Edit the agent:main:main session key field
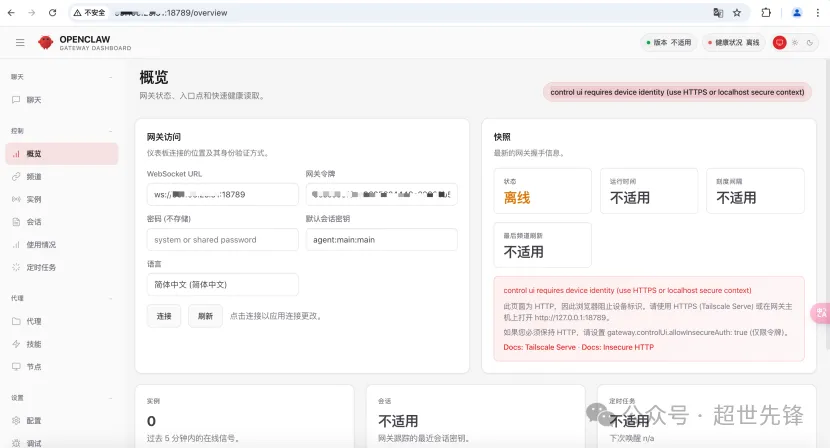This screenshot has width=830, height=448. point(382,239)
